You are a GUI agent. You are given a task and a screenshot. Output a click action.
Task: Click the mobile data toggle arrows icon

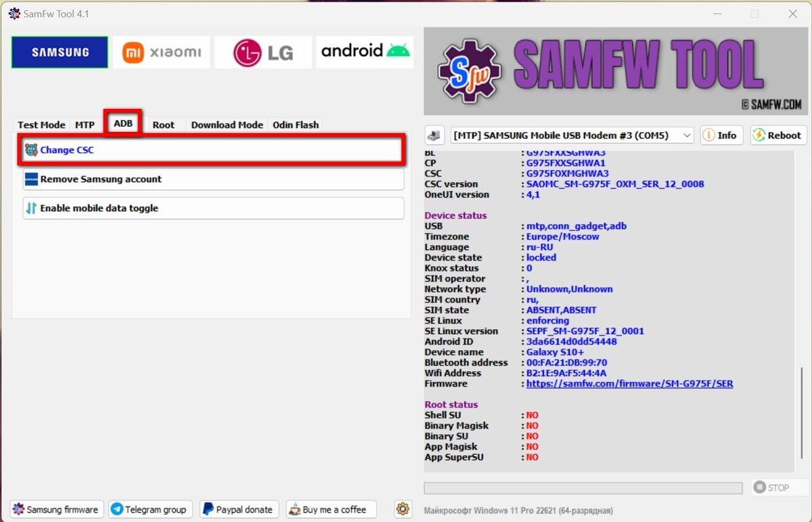[31, 209]
